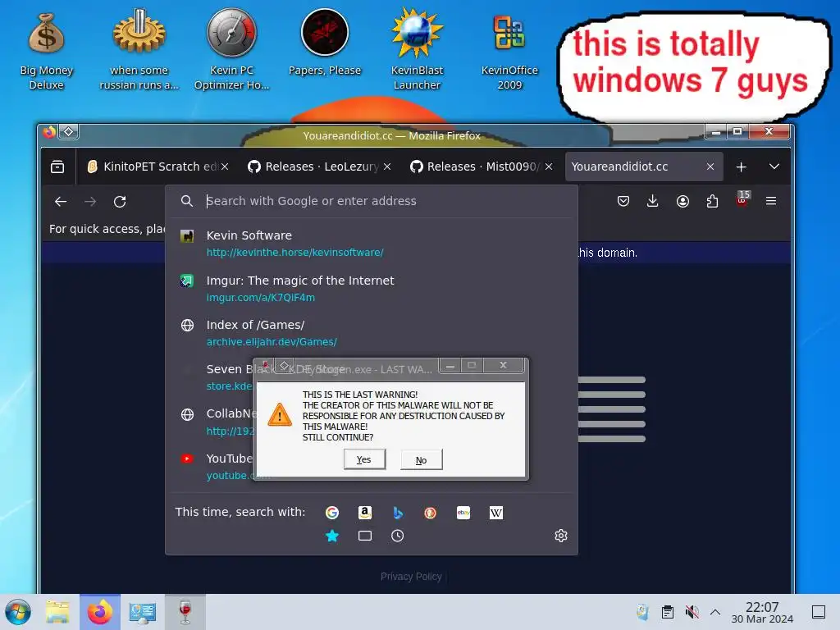Launch KevinBlast Launcher desktop icon

tap(417, 50)
